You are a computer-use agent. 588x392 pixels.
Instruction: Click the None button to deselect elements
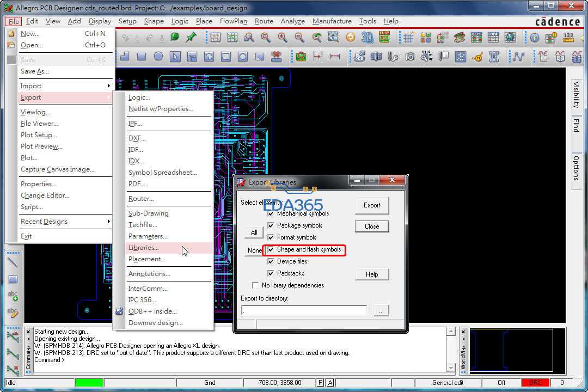pos(255,250)
